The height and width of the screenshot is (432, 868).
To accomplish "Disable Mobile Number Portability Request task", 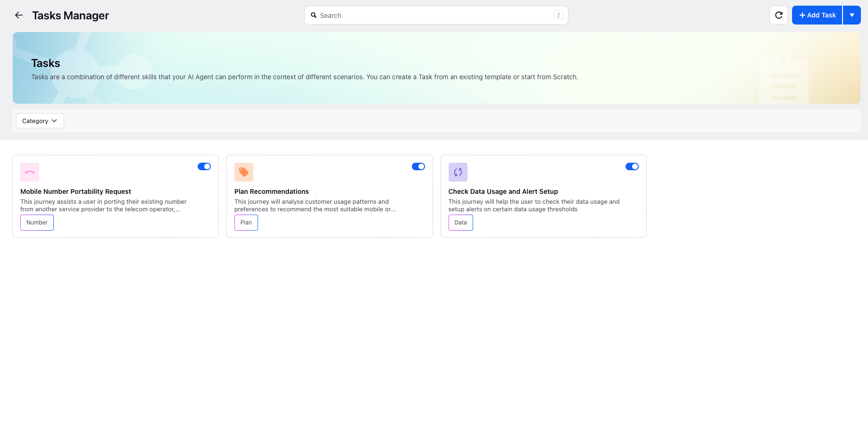I will click(x=204, y=166).
